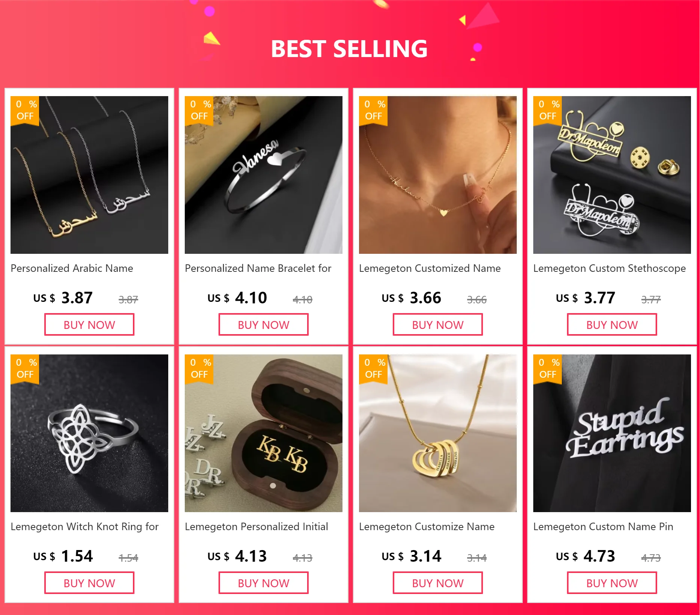Click BUY NOW for the 4.10 name bracelet
Viewport: 700px width, 615px height.
click(x=264, y=325)
